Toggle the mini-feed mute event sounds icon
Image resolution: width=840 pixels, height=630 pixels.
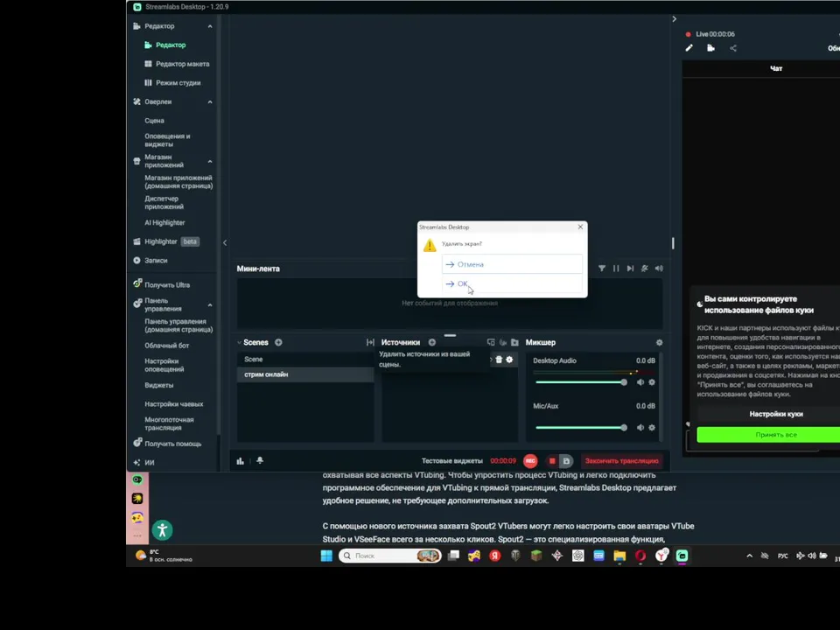(645, 269)
